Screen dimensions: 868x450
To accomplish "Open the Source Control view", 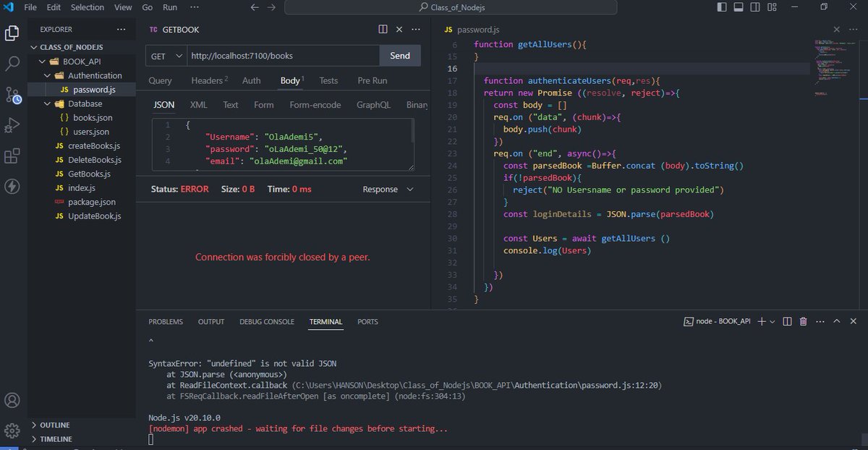I will [x=12, y=94].
